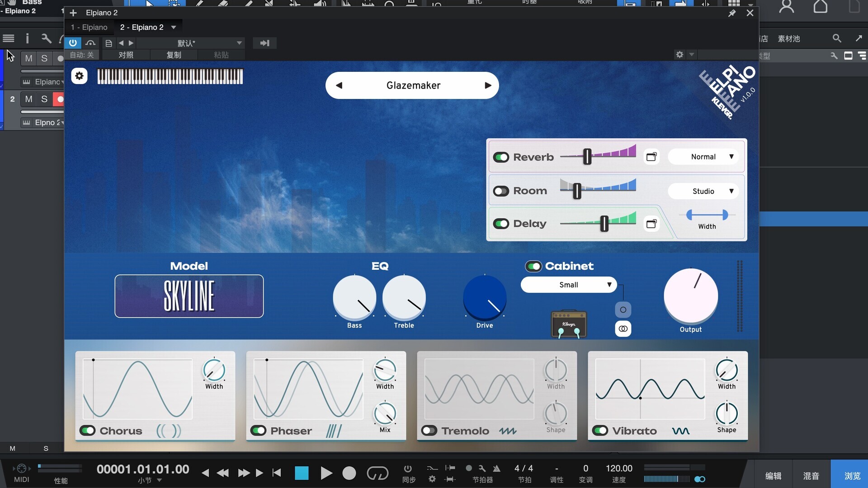Open the Delay detail window icon
Viewport: 868px width, 488px height.
tap(651, 224)
